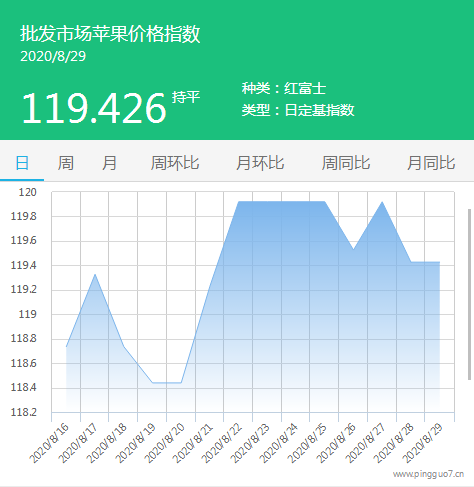Select the 月同比 tab
The height and width of the screenshot is (487, 474).
pyautogui.click(x=431, y=163)
